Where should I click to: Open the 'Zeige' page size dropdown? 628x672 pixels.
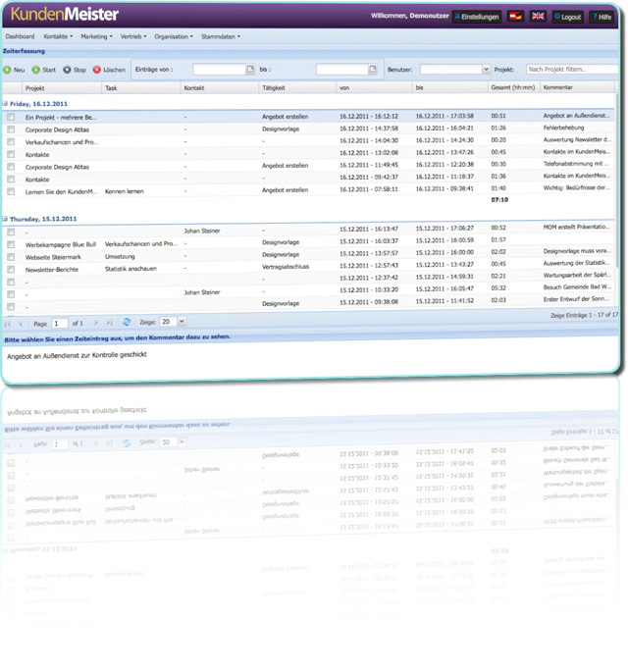182,322
